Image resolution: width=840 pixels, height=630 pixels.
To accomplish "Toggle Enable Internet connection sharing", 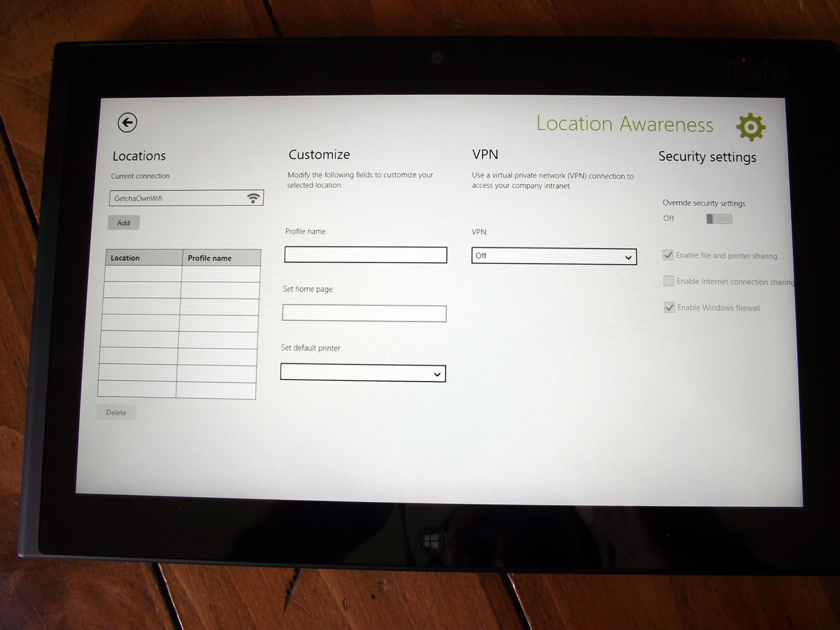I will (668, 281).
